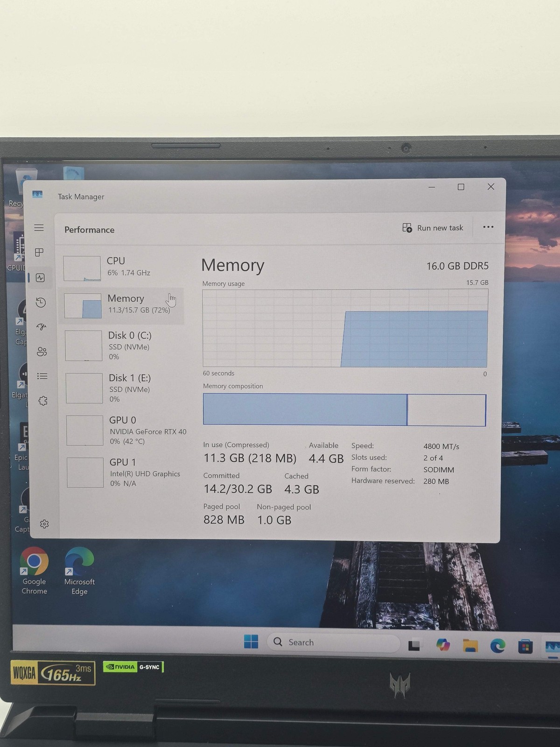The height and width of the screenshot is (747, 560).
Task: Click the Memory usage graph area
Action: click(x=345, y=328)
